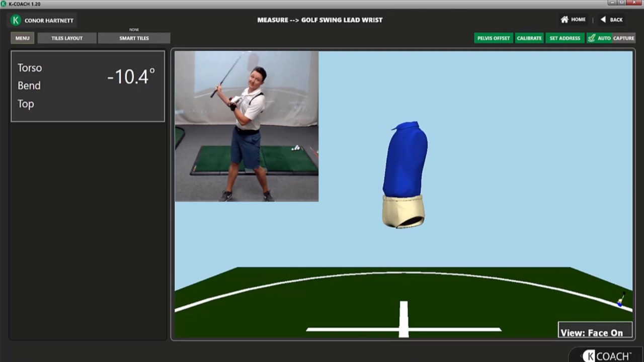Click the -10.4° torso bend value
This screenshot has height=362, width=644.
coord(131,76)
